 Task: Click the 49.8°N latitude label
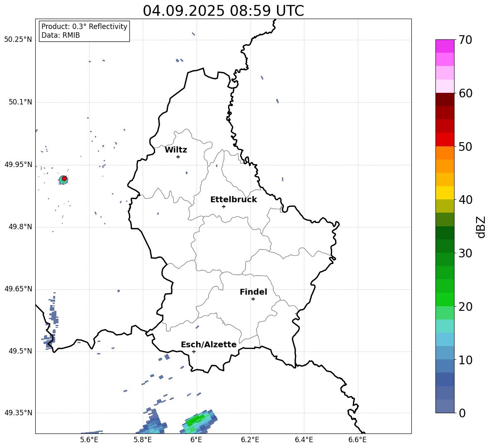click(x=20, y=227)
